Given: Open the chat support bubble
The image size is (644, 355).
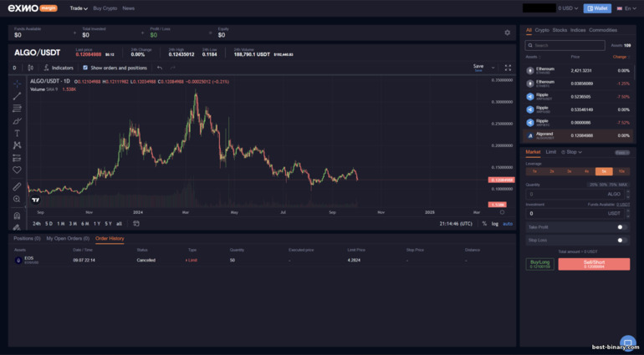Looking at the screenshot, I should [x=627, y=343].
